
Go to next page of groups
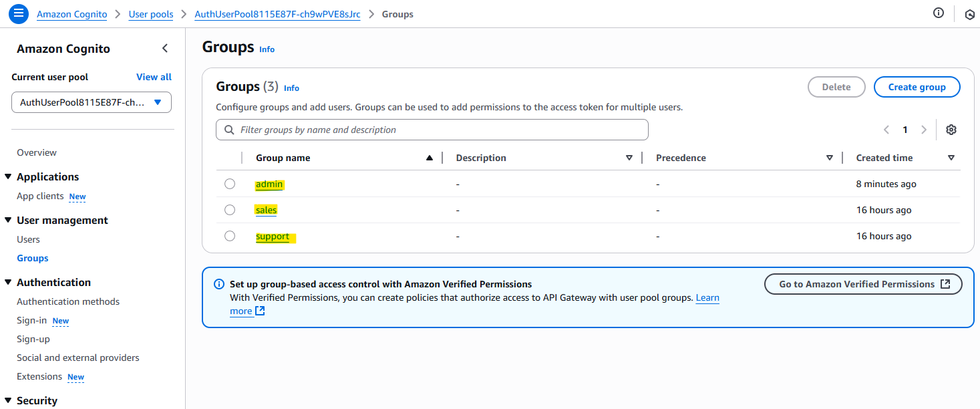924,130
